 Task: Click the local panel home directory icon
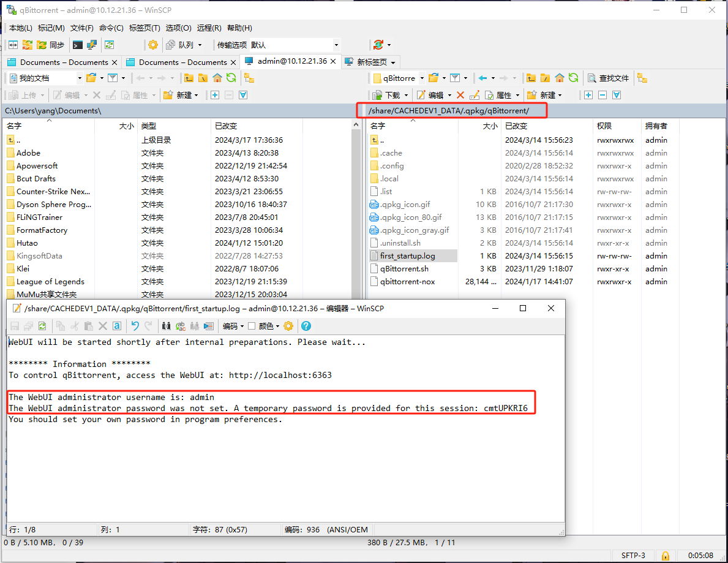217,78
